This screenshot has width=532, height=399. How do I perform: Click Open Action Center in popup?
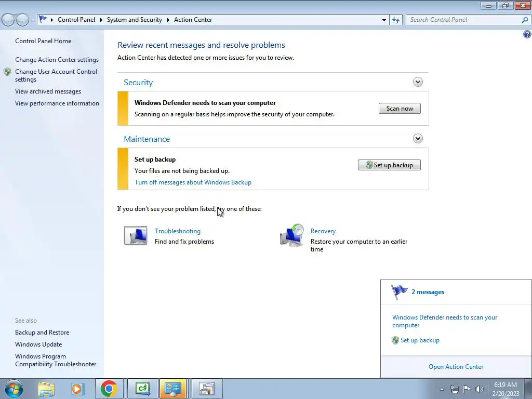[456, 367]
